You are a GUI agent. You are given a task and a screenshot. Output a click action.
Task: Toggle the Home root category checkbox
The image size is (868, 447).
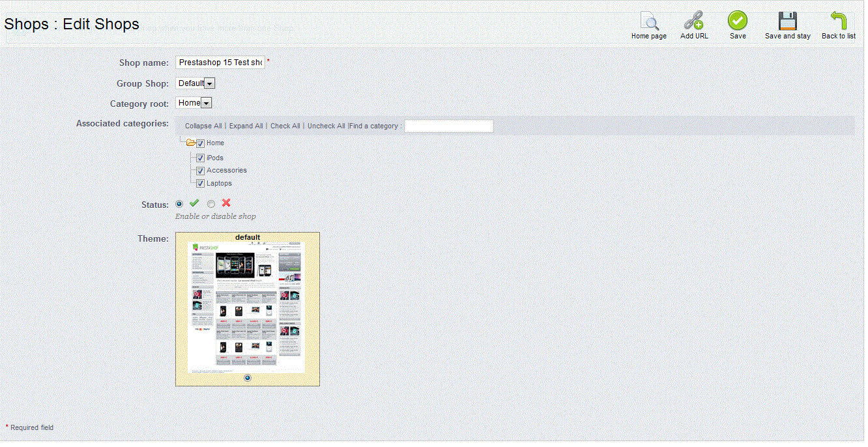(x=201, y=143)
